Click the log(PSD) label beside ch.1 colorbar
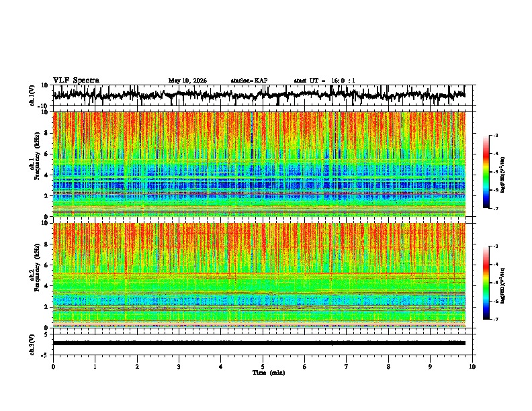Viewport: 532px width, 411px height. 503,175
